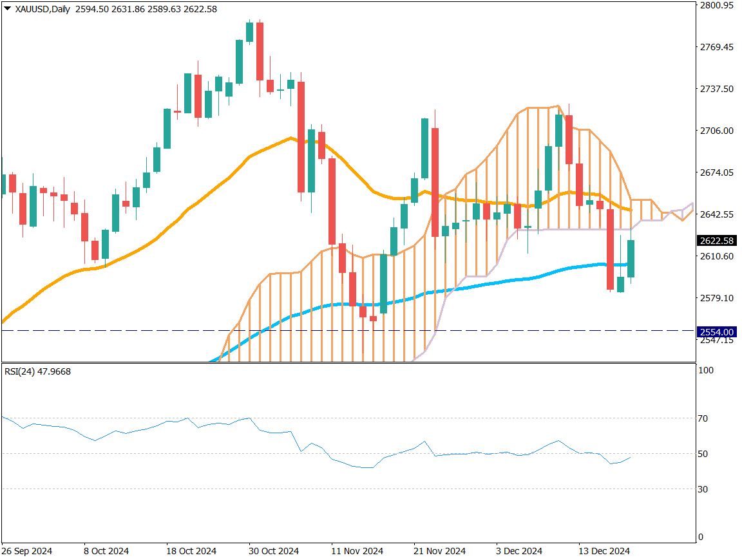Click the 26 Sep 2024 date label

[x=27, y=551]
